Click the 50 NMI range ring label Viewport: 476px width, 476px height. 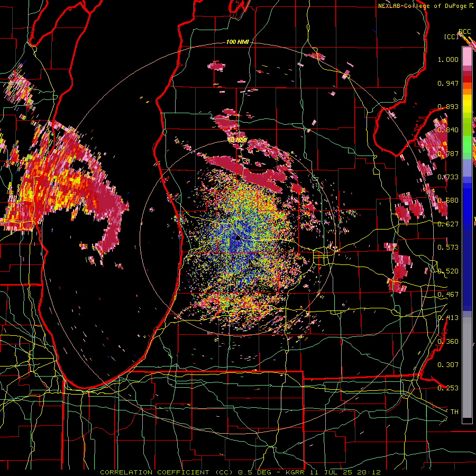(237, 140)
